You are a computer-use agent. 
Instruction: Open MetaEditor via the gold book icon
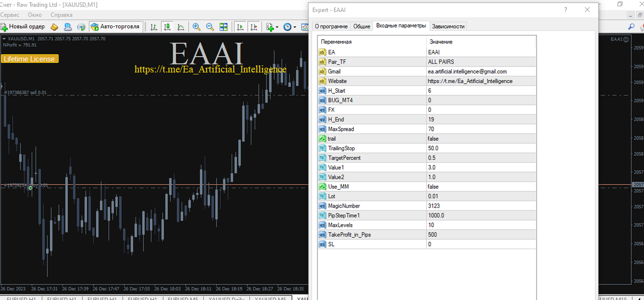[x=54, y=26]
